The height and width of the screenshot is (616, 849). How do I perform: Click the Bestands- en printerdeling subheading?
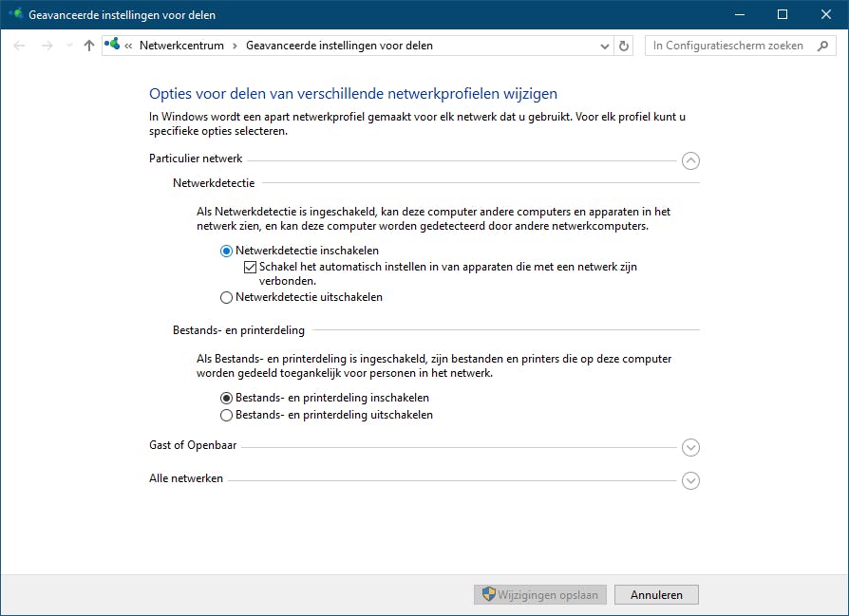238,330
